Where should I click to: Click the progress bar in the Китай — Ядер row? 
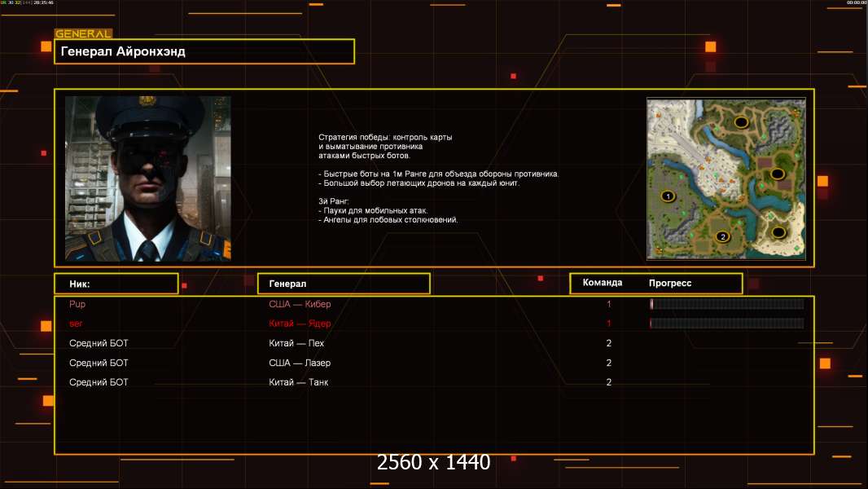pyautogui.click(x=727, y=324)
